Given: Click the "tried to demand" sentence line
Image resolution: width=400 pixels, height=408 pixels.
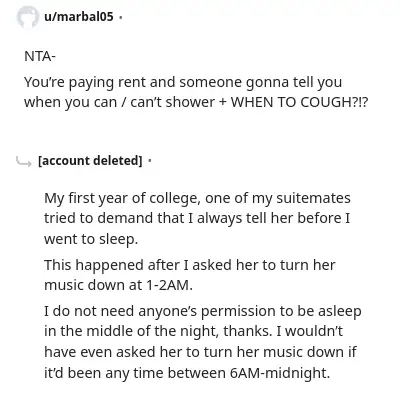Looking at the screenshot, I should pos(197,218).
